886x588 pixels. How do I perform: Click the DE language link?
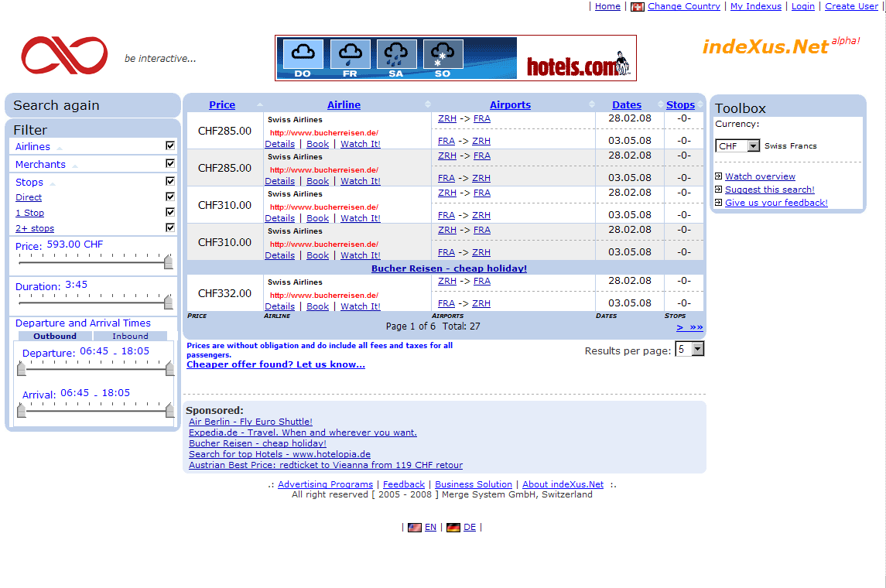click(x=470, y=527)
